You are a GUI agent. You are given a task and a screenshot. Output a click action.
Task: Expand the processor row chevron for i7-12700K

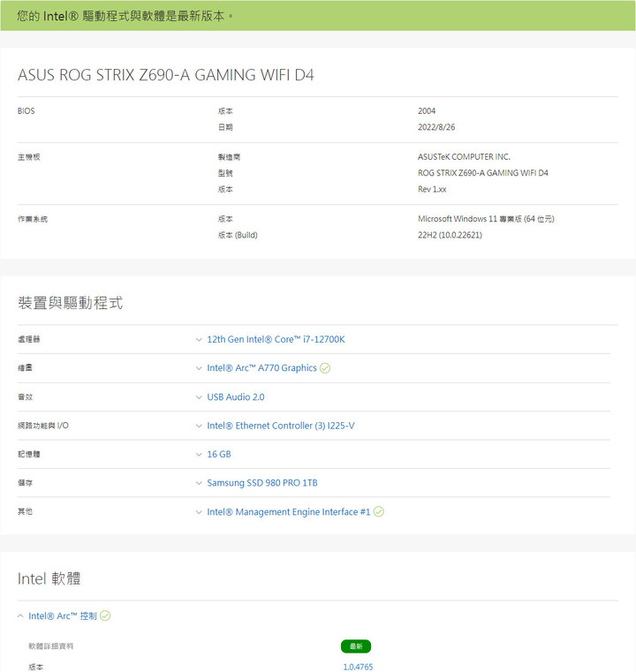[x=199, y=340]
